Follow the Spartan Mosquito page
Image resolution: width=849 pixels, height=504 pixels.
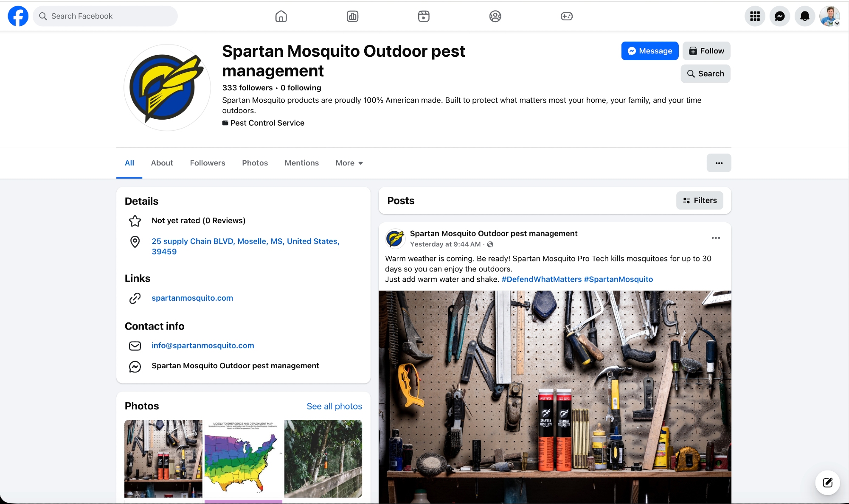pyautogui.click(x=706, y=51)
